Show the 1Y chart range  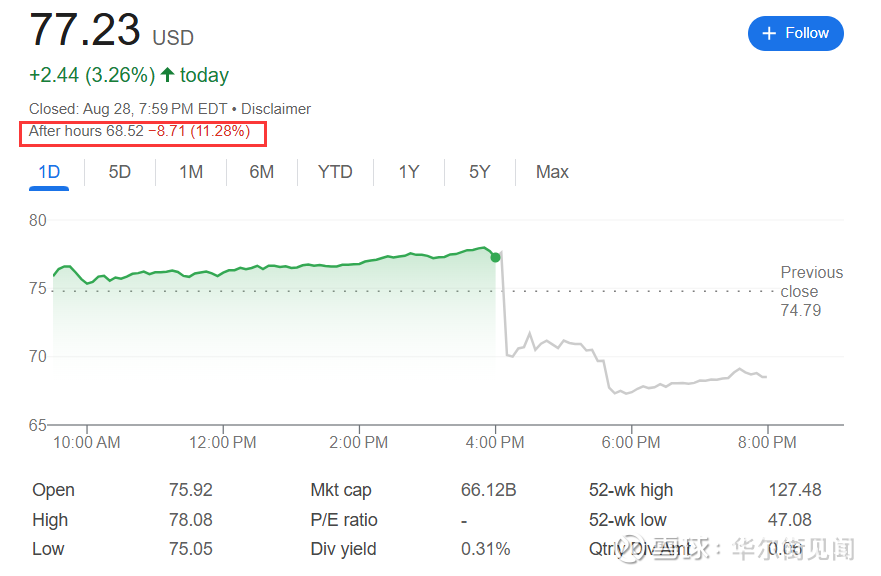(409, 172)
